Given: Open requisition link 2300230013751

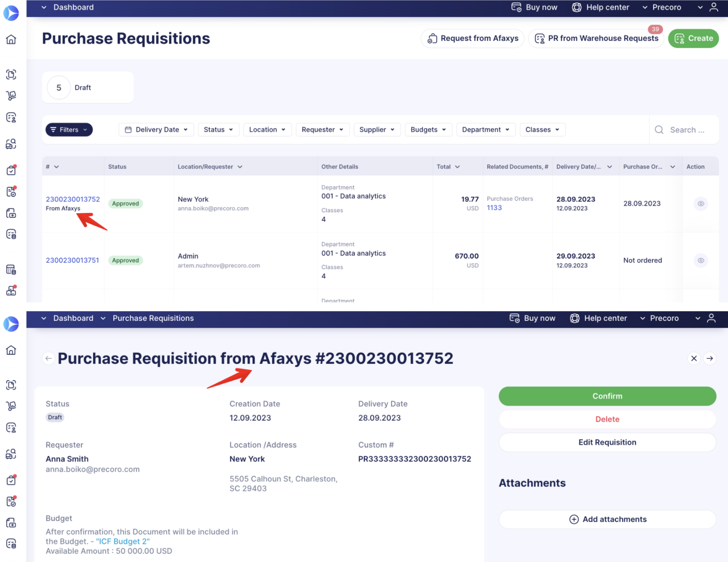Looking at the screenshot, I should coord(72,260).
